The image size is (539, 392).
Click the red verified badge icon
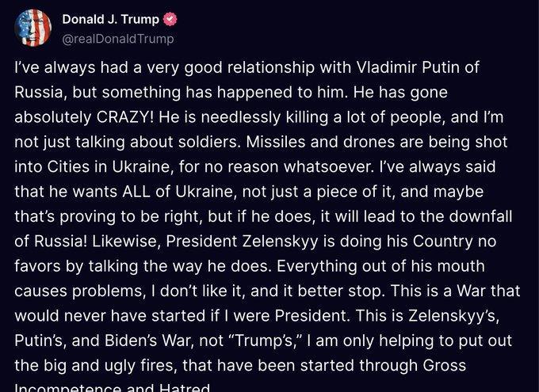[x=170, y=19]
